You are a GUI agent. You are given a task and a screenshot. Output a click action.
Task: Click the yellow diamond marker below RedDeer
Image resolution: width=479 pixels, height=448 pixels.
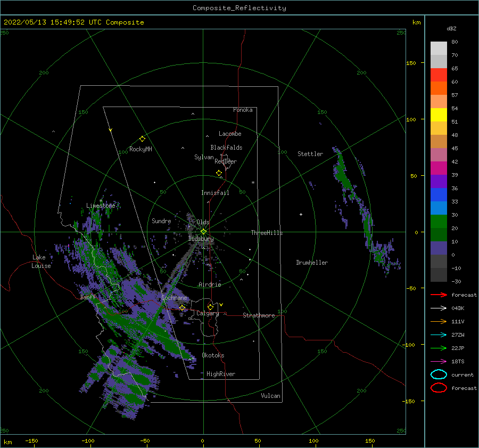pos(219,173)
